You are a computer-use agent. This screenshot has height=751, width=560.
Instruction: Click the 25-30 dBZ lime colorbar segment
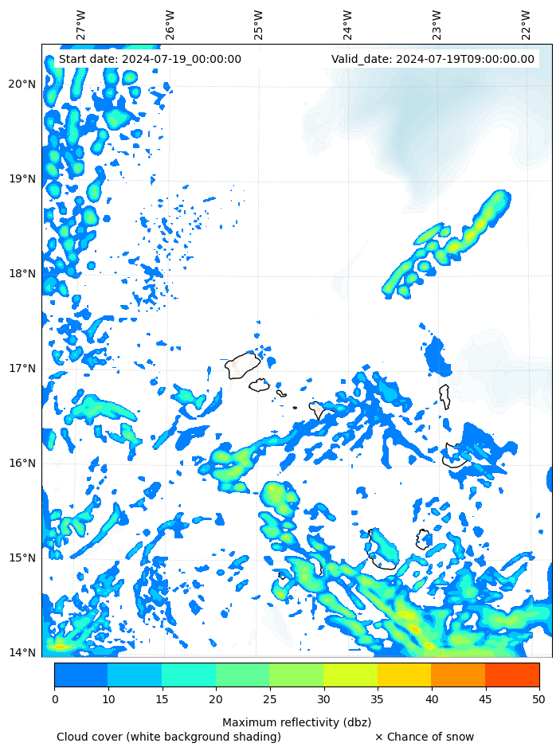[x=296, y=675]
